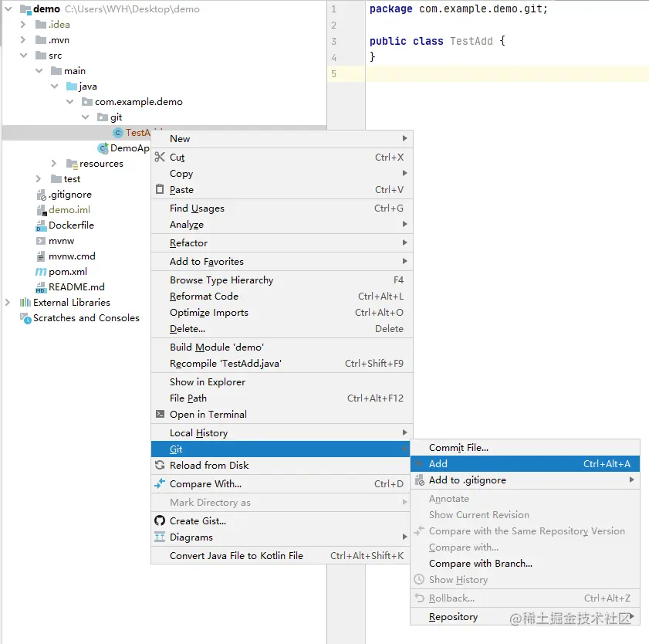Click the demo.iml file icon
This screenshot has width=649, height=644.
[41, 210]
